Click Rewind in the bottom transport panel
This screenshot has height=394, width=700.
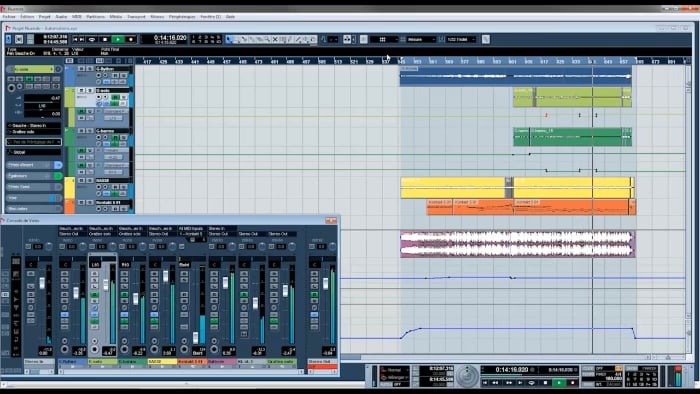[x=495, y=382]
